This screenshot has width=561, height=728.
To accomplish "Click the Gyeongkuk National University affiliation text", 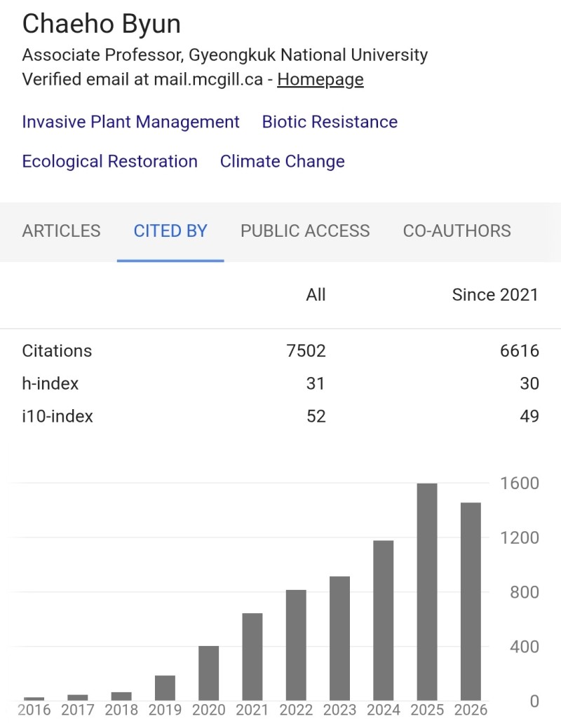I will tap(308, 55).
